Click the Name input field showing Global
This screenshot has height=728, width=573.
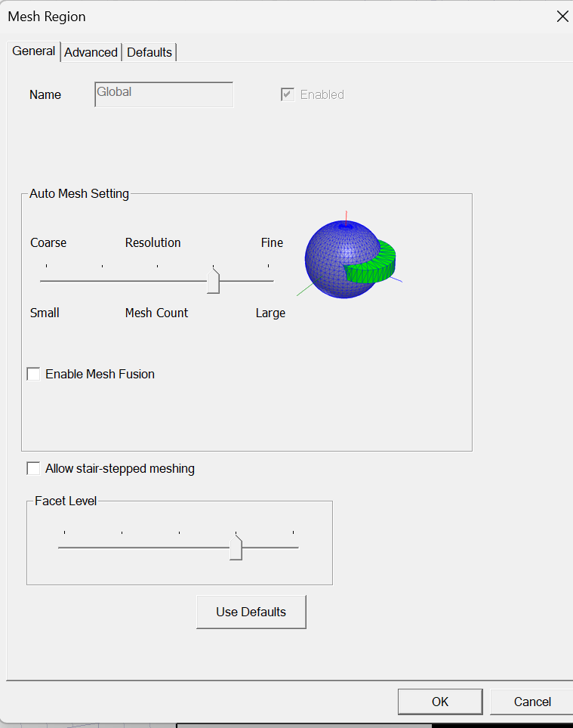coord(164,94)
